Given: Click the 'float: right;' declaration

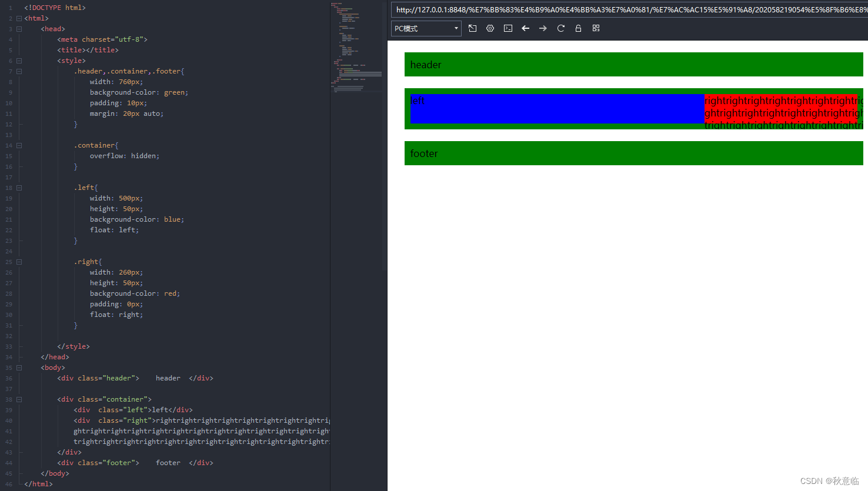Looking at the screenshot, I should (116, 315).
